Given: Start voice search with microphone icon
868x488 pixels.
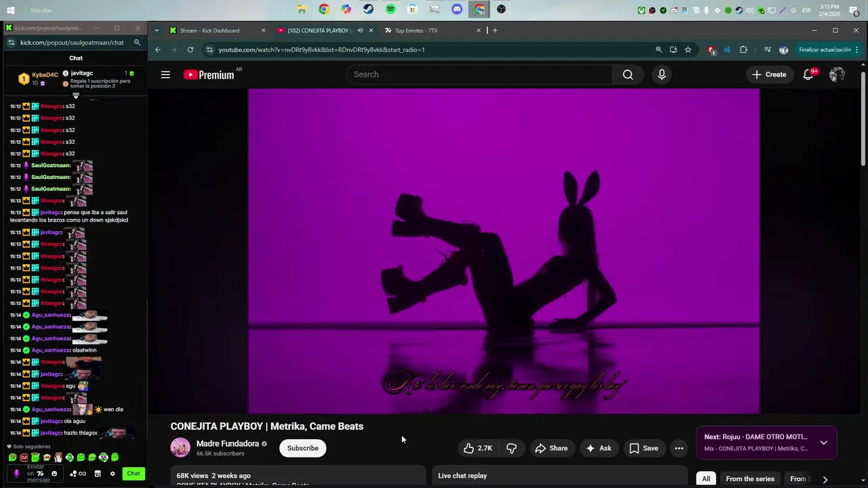Looking at the screenshot, I should coord(662,75).
